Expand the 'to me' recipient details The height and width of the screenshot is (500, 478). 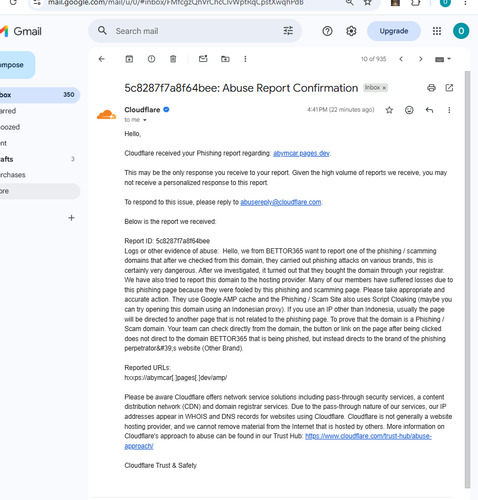click(x=145, y=120)
